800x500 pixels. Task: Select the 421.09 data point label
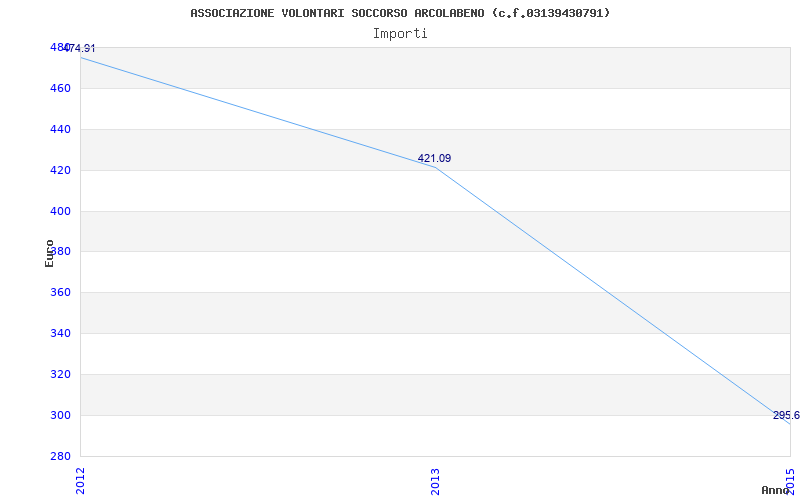(434, 158)
